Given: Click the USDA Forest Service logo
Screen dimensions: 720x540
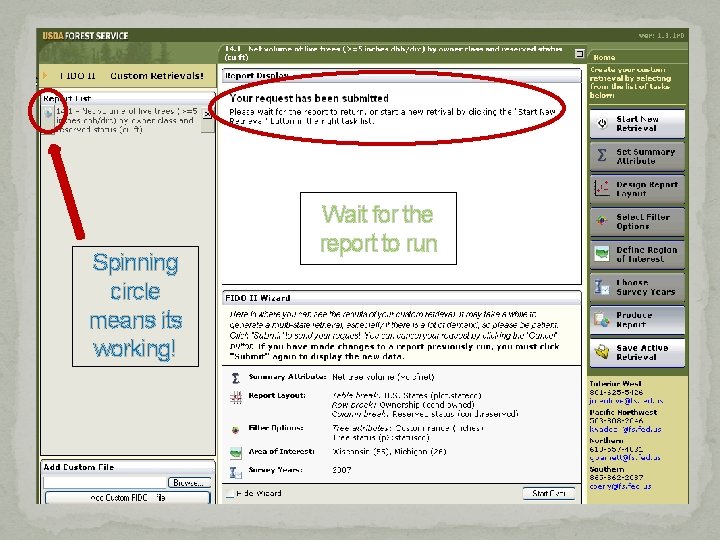Looking at the screenshot, I should (85, 36).
